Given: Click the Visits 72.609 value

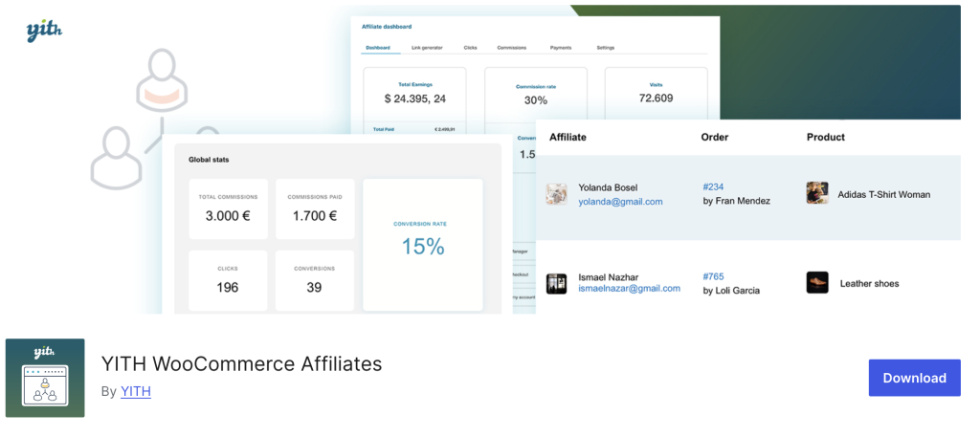Looking at the screenshot, I should (x=656, y=98).
